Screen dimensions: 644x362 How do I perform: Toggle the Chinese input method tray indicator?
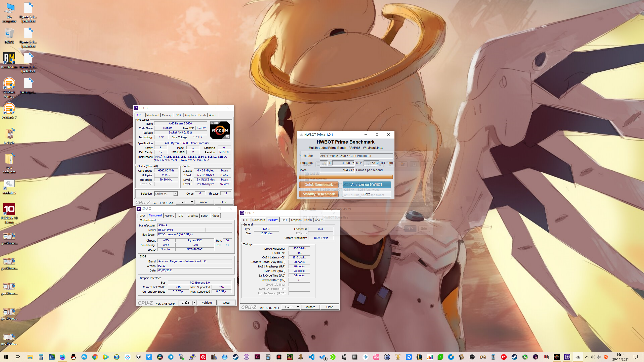599,357
